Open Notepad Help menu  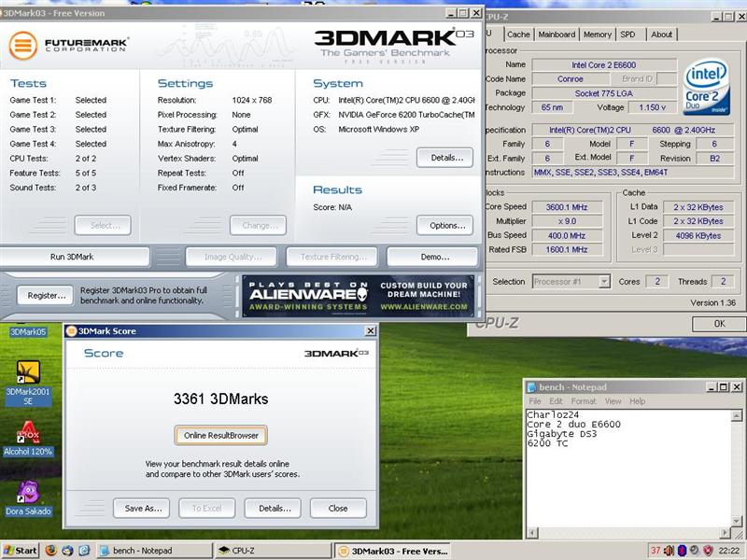[x=638, y=401]
